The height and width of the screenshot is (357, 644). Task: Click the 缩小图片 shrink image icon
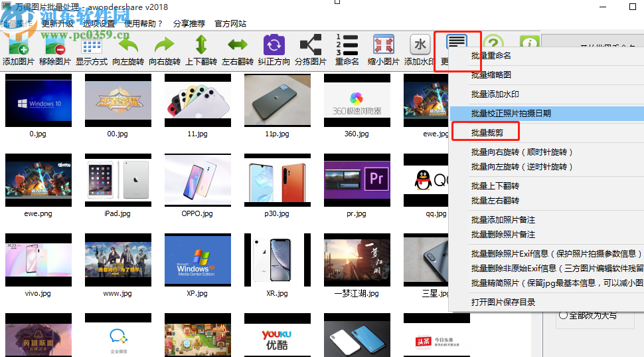[x=384, y=45]
